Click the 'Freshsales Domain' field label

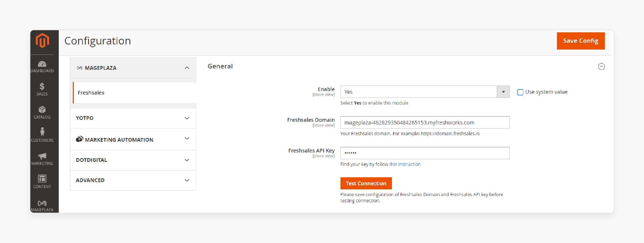311,120
